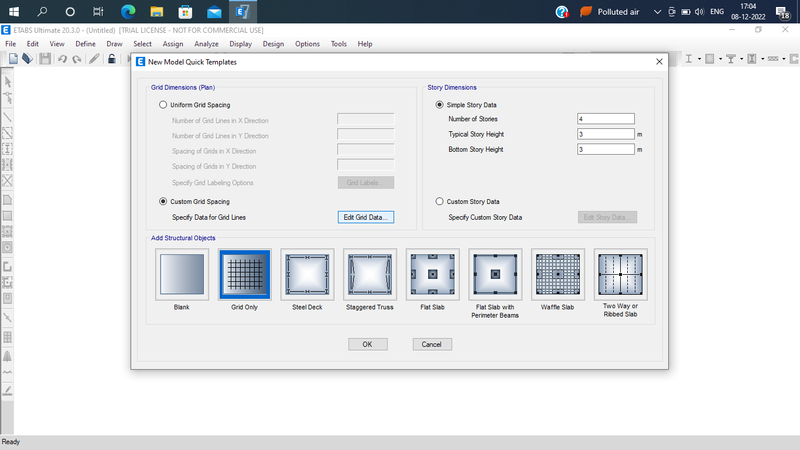Open the Display menu

point(240,44)
